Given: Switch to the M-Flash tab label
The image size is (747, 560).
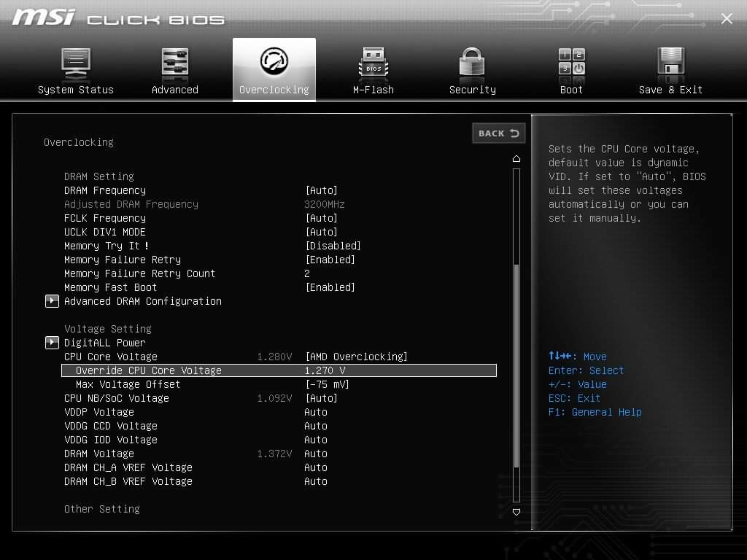Looking at the screenshot, I should coord(373,90).
